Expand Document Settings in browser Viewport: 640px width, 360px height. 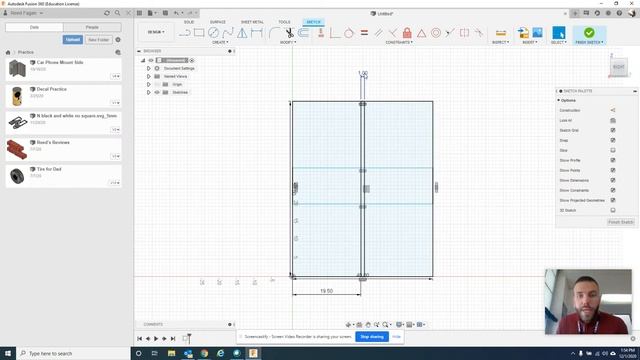click(x=149, y=68)
